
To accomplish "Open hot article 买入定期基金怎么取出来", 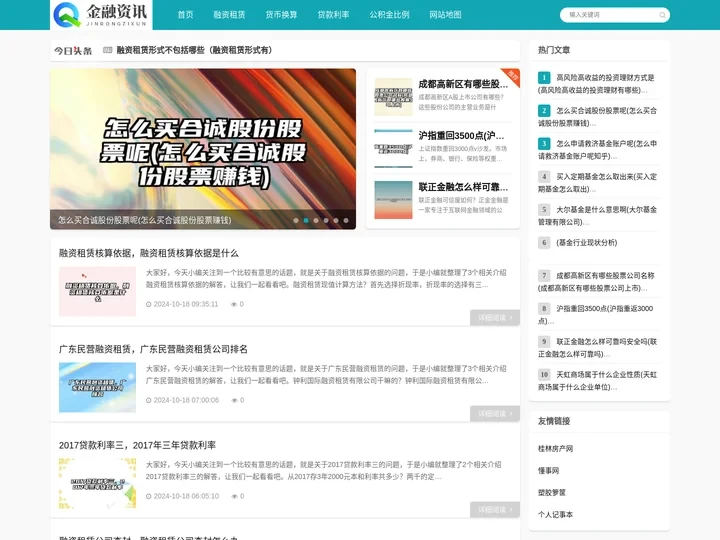I will (x=597, y=183).
